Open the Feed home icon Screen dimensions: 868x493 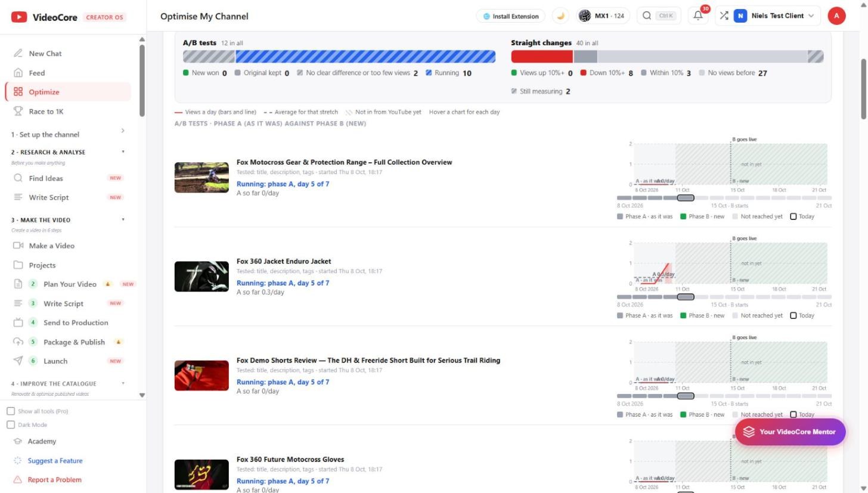[18, 73]
